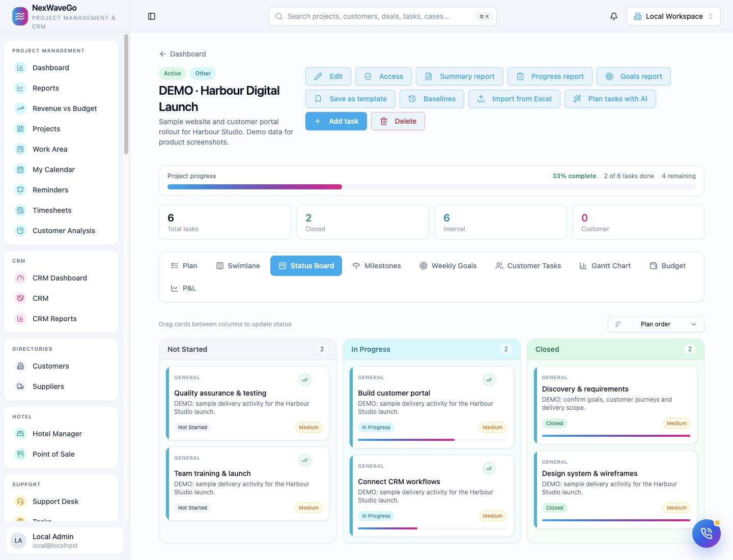Screen dimensions: 733x560
Task: Open the P&L tab
Action: [x=183, y=288]
